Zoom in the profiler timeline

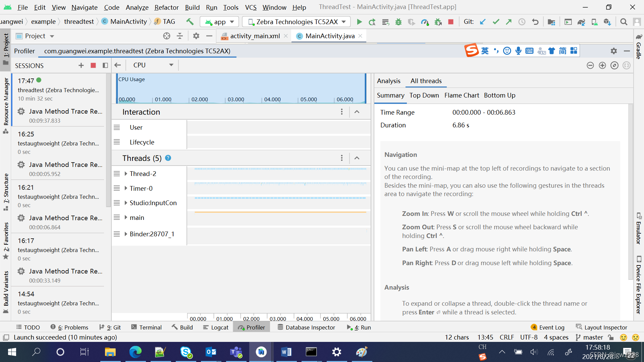pos(602,65)
